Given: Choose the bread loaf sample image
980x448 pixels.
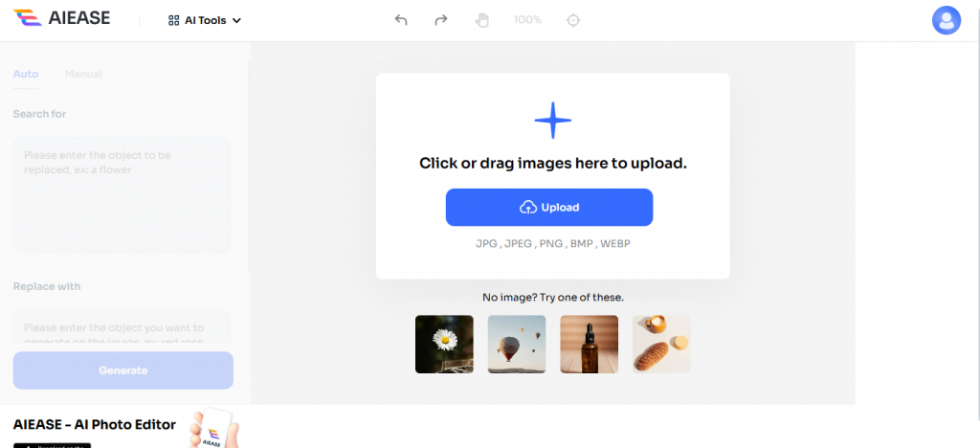Looking at the screenshot, I should coord(661,344).
